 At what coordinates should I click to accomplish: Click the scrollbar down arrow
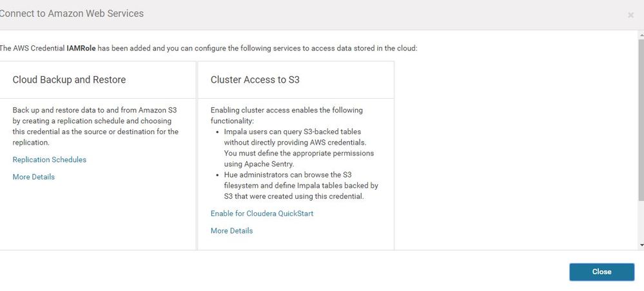click(x=640, y=245)
